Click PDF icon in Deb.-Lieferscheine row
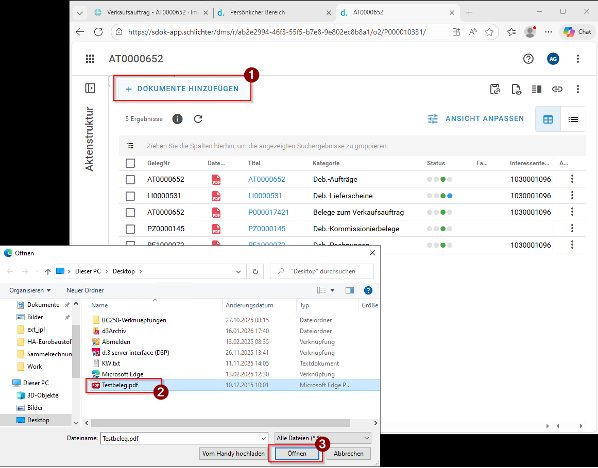Screen dimensions: 598x468 [216, 196]
